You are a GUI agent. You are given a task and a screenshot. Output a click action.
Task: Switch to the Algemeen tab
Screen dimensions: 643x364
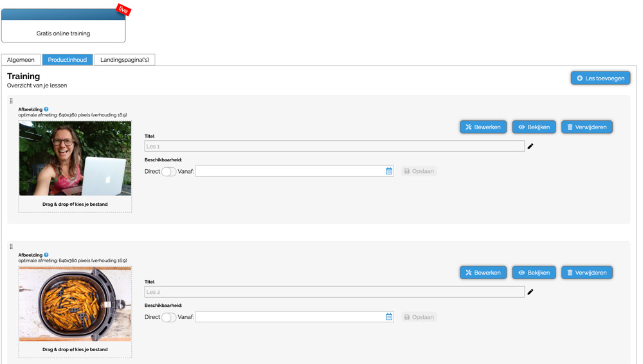21,60
